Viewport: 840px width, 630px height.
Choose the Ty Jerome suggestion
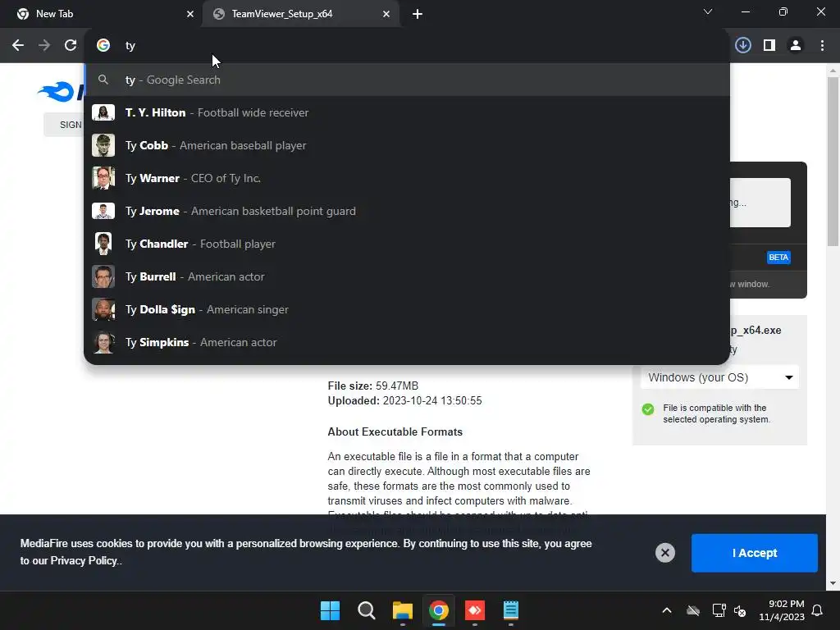point(407,211)
